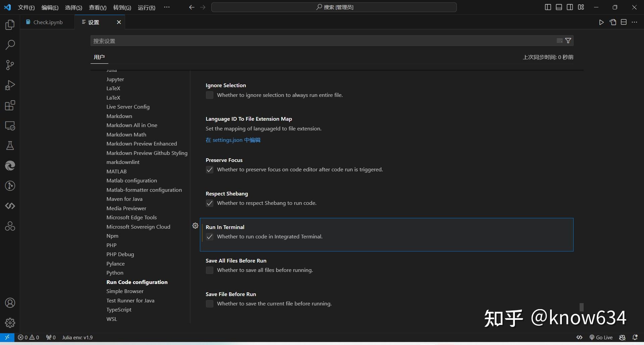644x345 pixels.
Task: Clear settings search input icon
Action: coord(559,41)
